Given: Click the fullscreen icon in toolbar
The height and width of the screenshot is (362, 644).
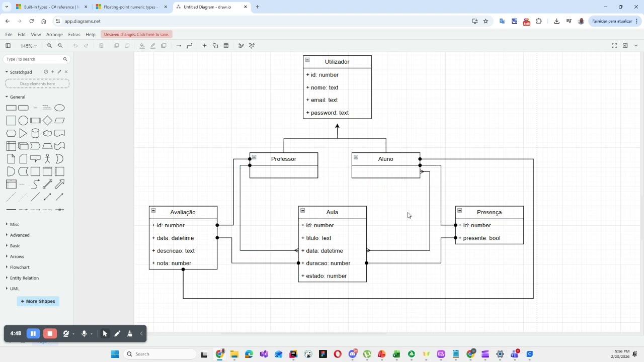Looking at the screenshot, I should coord(614,46).
